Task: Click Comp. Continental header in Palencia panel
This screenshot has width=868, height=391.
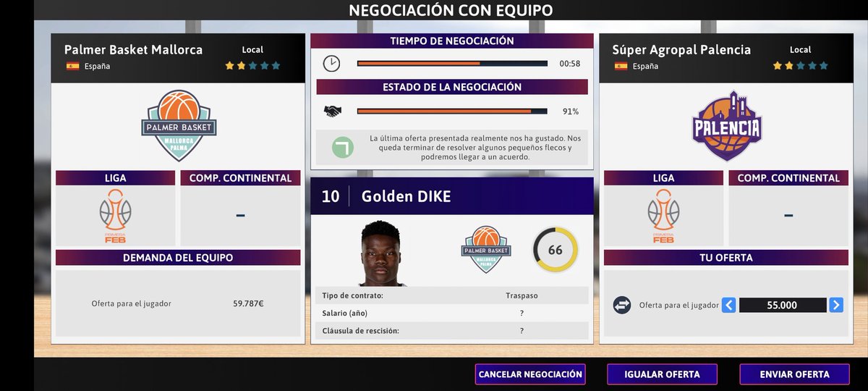Action: [x=788, y=178]
